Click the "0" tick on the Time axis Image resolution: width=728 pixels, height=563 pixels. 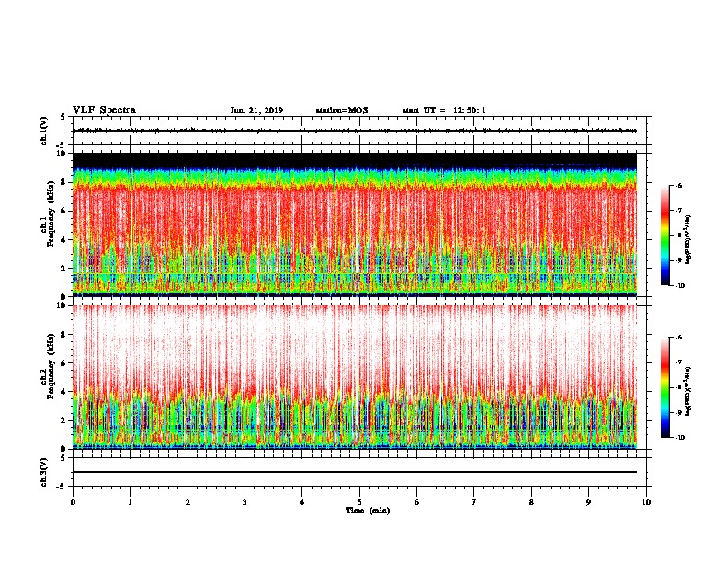[73, 502]
